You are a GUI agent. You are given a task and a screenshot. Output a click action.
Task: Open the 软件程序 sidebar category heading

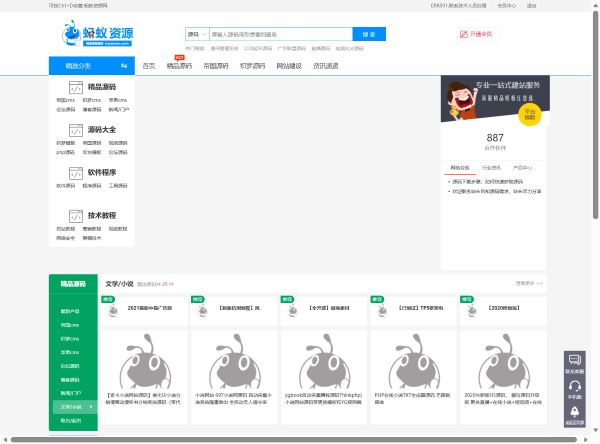pyautogui.click(x=102, y=173)
